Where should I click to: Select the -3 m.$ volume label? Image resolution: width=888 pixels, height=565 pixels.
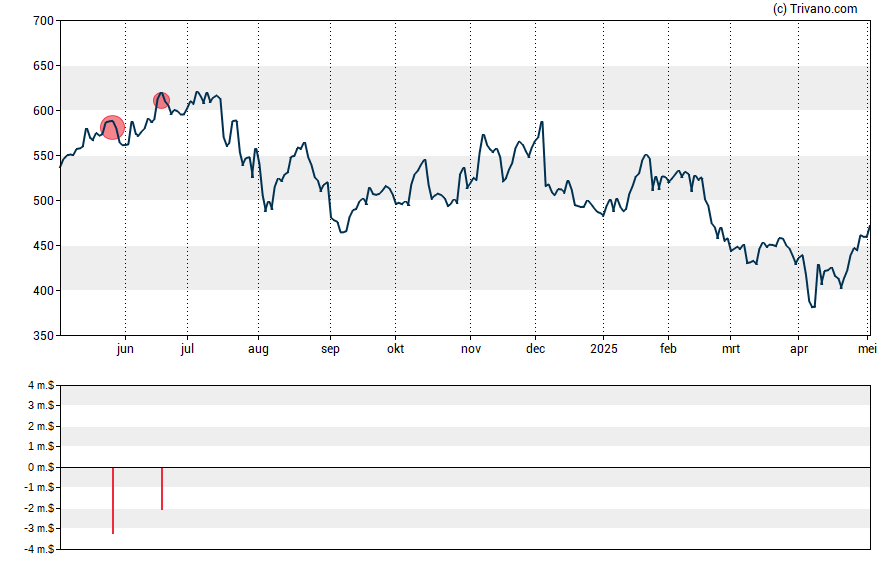click(40, 529)
